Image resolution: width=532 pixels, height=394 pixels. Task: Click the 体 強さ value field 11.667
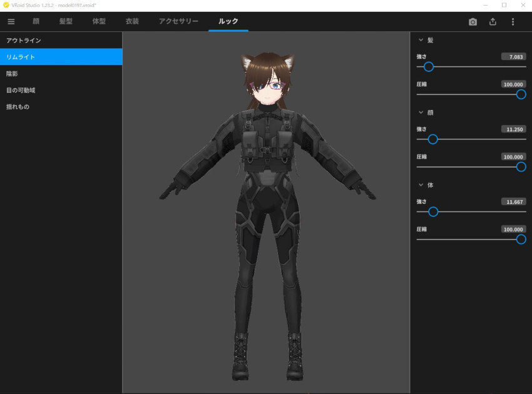(x=513, y=202)
